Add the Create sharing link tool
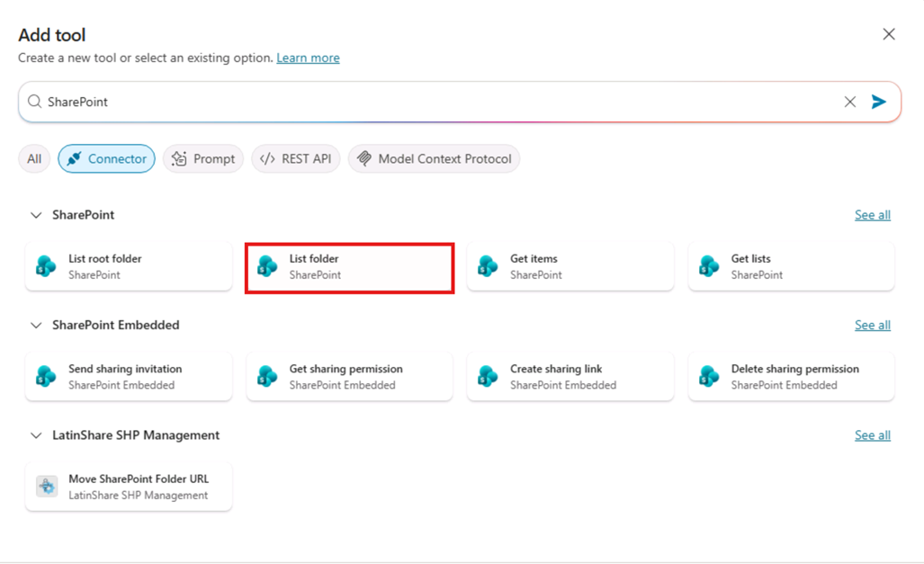 tap(570, 377)
